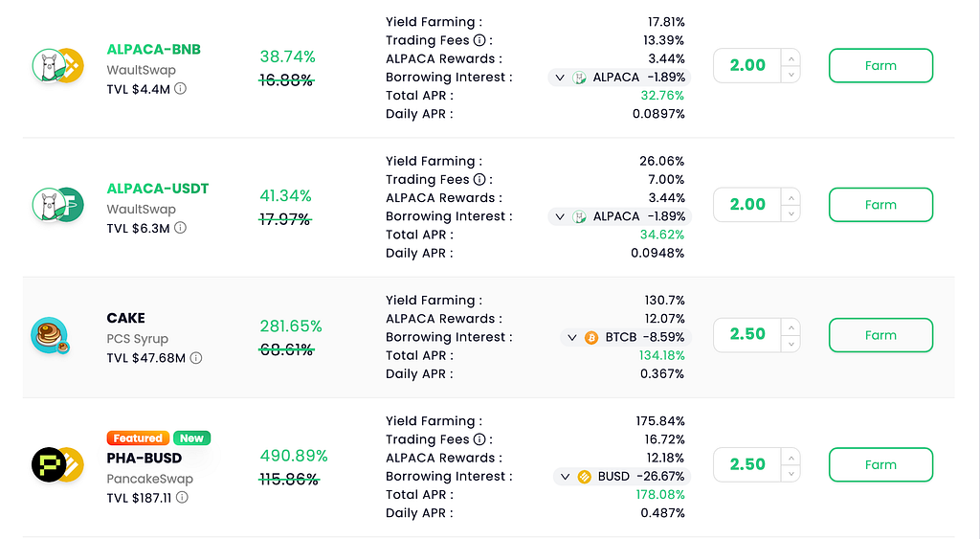This screenshot has width=980, height=539.
Task: Click the ALPACA-BNB pair token icon
Action: coord(57,66)
